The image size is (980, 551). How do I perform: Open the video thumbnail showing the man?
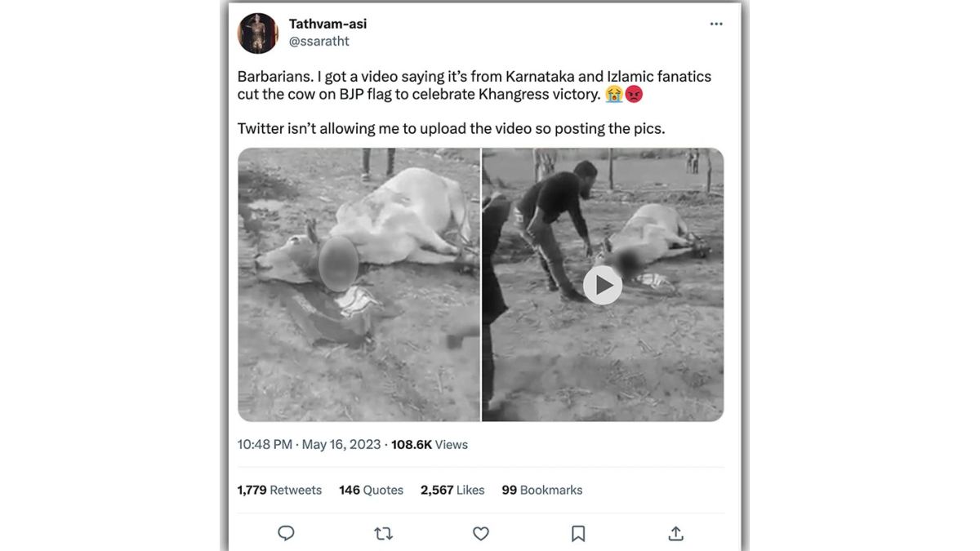point(602,284)
